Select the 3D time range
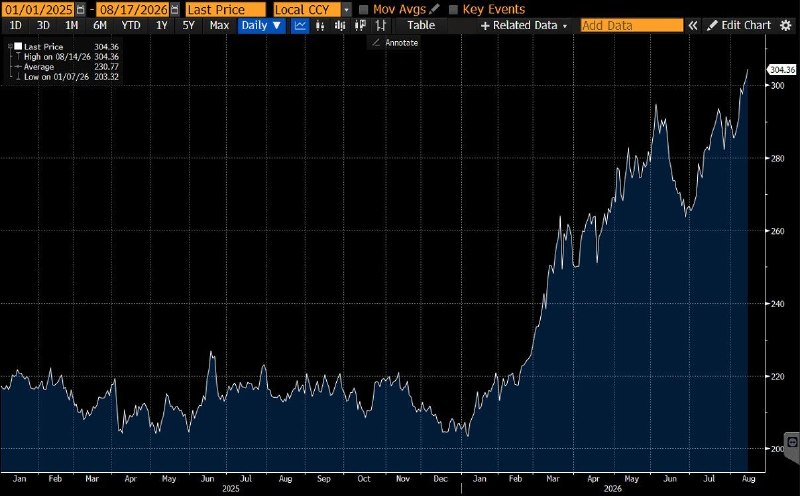This screenshot has height=496, width=800. pos(43,26)
